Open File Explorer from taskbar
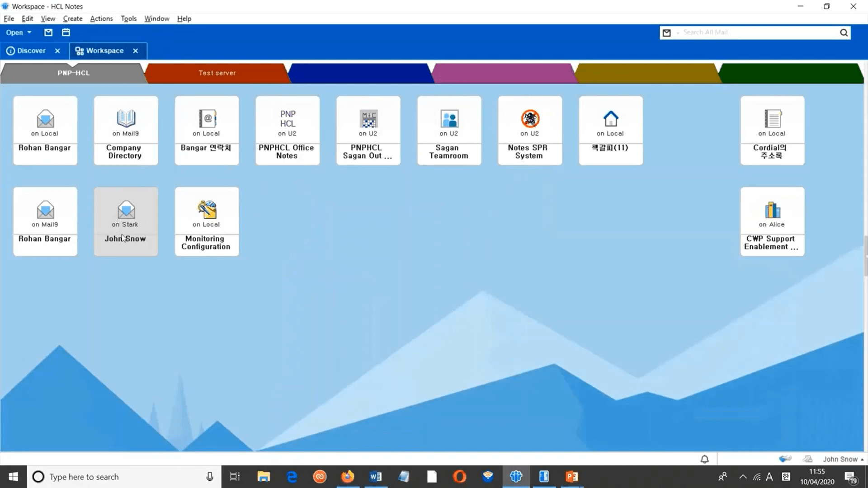The image size is (868, 488). [x=264, y=477]
